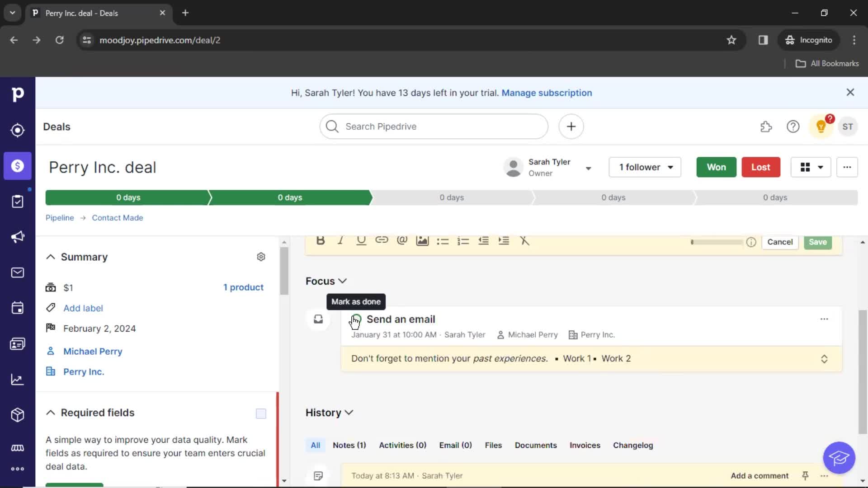Open the Academy graduation cap button

tap(839, 458)
